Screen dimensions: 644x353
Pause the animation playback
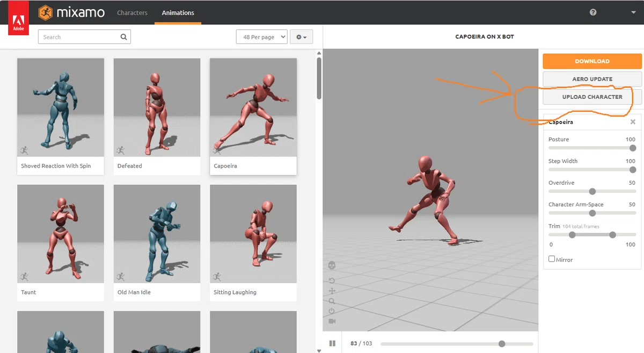point(332,343)
